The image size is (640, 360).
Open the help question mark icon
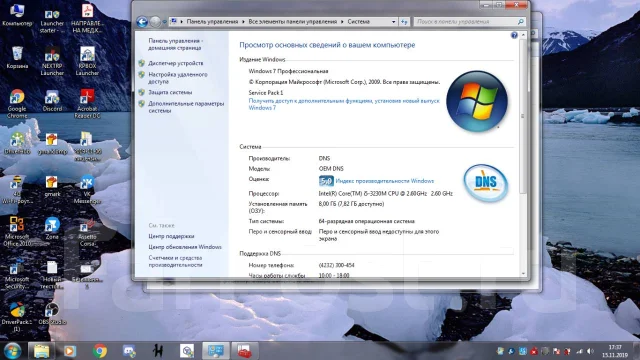[x=514, y=36]
